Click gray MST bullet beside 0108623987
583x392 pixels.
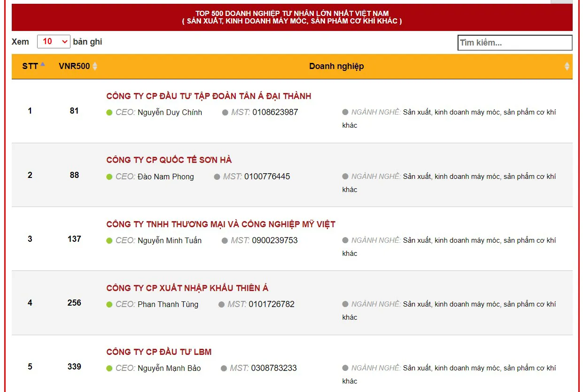pyautogui.click(x=225, y=113)
